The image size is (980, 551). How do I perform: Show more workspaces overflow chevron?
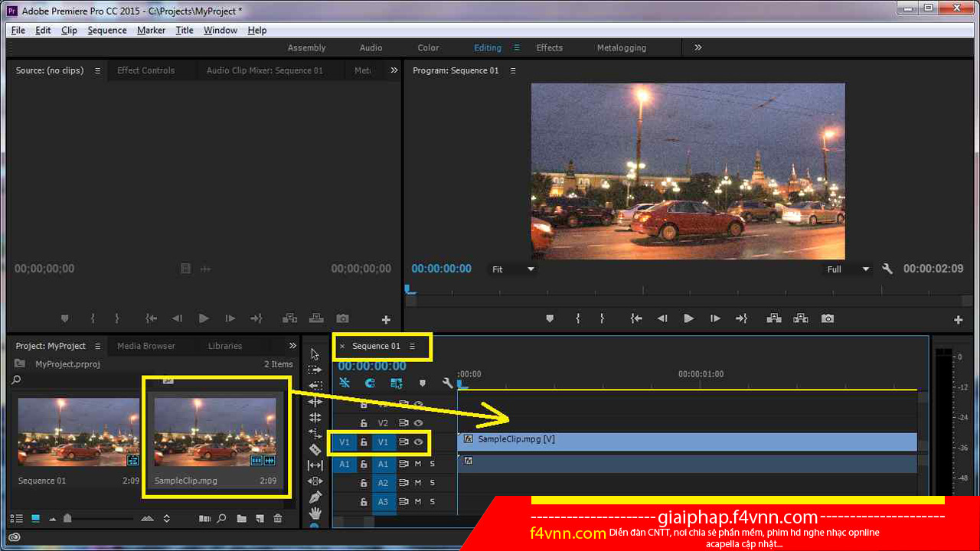click(x=698, y=47)
